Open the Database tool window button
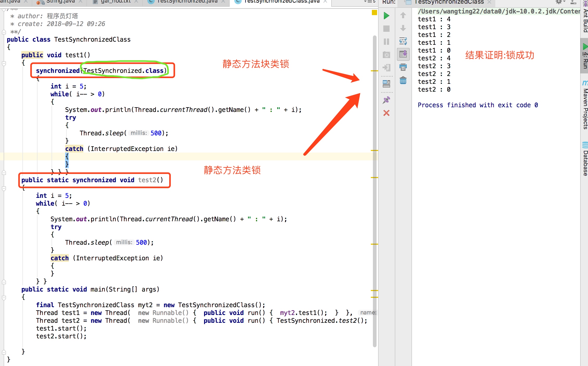The width and height of the screenshot is (588, 366). click(x=585, y=159)
